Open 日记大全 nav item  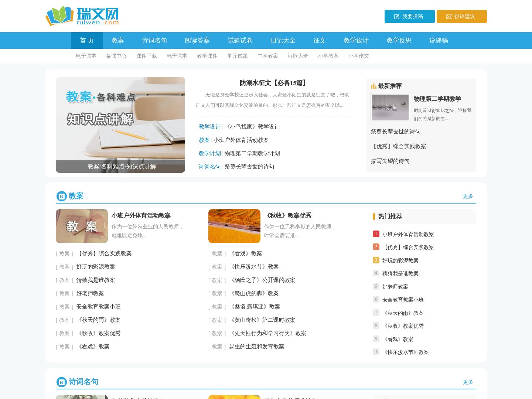coord(283,40)
